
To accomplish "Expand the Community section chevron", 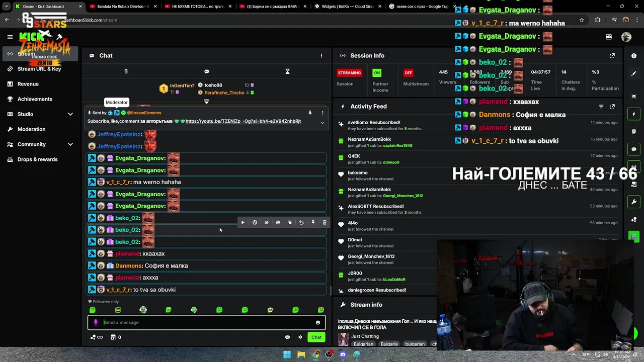I will coord(70,144).
